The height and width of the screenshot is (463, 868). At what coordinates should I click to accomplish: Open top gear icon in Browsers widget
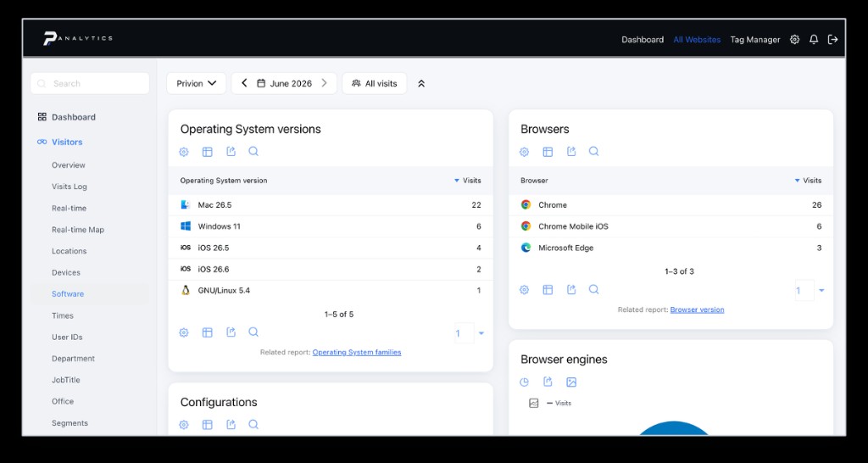tap(524, 152)
